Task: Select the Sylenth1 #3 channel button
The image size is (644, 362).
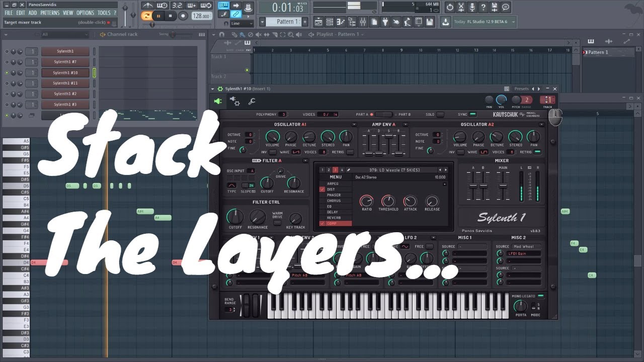Action: click(x=65, y=104)
